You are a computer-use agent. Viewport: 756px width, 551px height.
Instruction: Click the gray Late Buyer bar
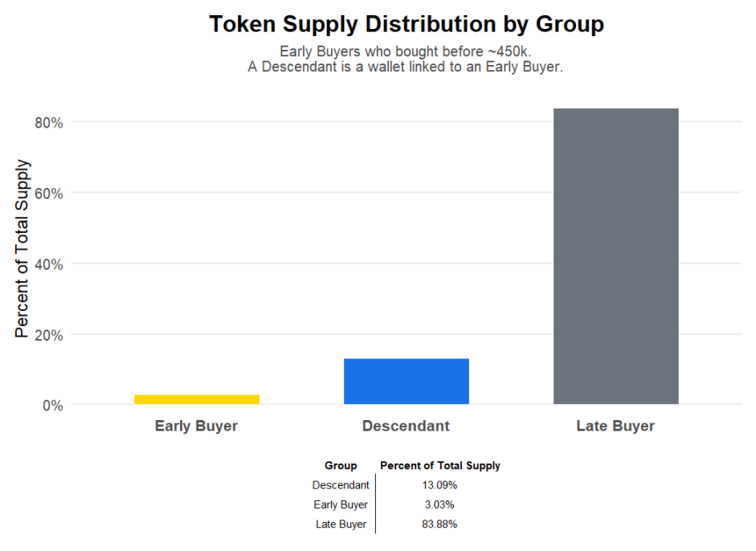point(615,255)
